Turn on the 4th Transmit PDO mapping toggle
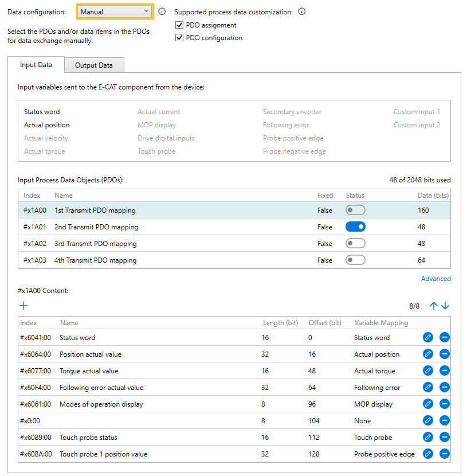This screenshot has width=467, height=476. click(355, 260)
